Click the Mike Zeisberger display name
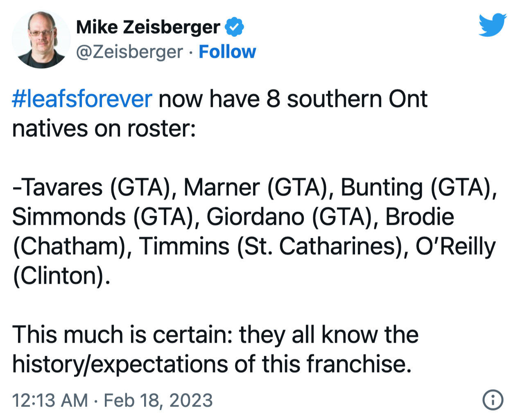 pos(148,27)
